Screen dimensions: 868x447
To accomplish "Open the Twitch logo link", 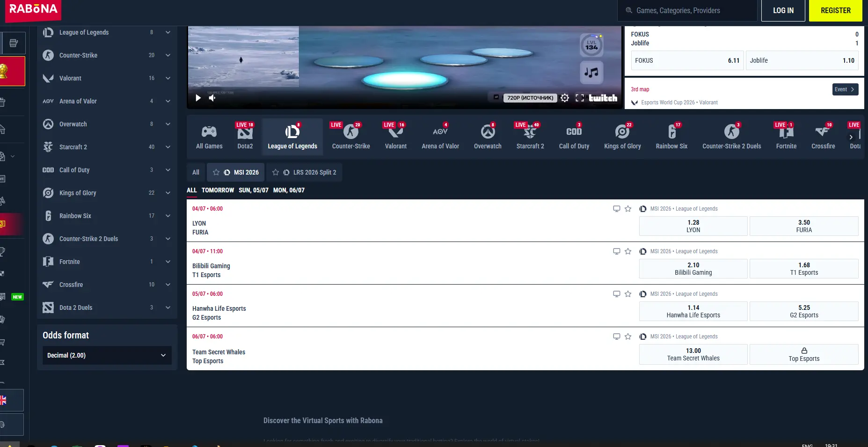I will [x=603, y=98].
